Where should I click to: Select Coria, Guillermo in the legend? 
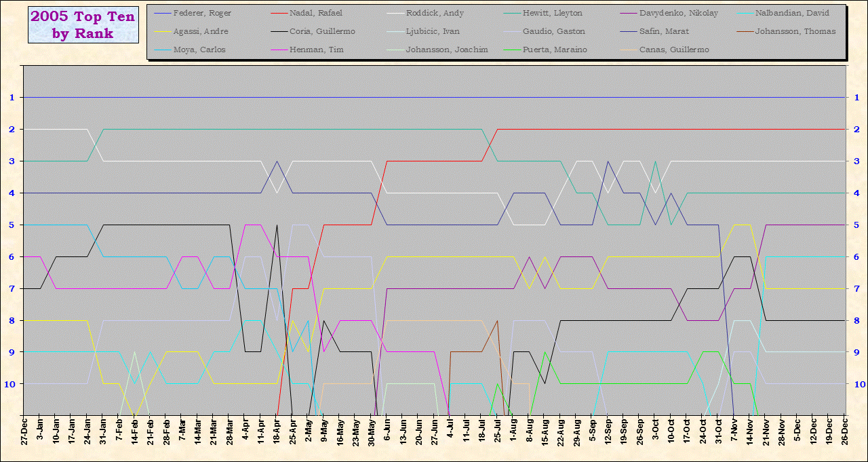(x=321, y=31)
